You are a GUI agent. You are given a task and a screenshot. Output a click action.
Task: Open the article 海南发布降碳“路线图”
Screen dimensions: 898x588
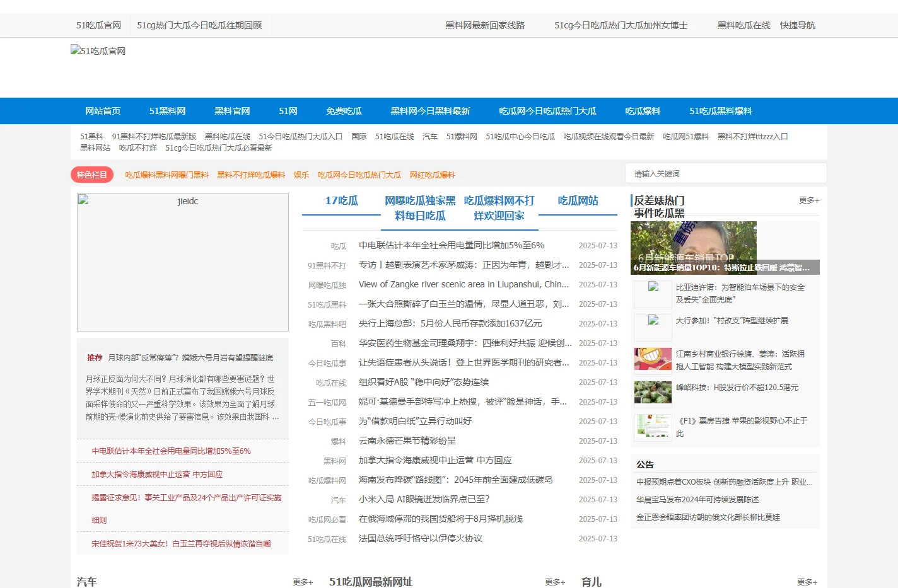(456, 480)
